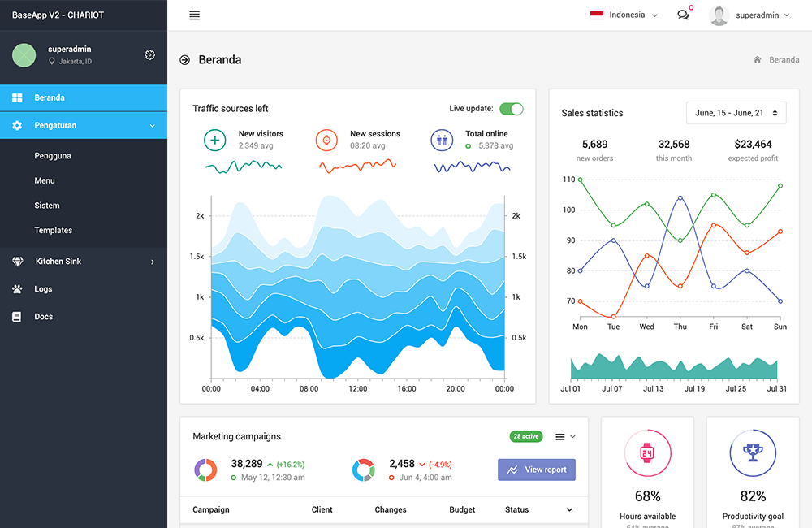
Task: Click the View report button
Action: click(x=537, y=470)
